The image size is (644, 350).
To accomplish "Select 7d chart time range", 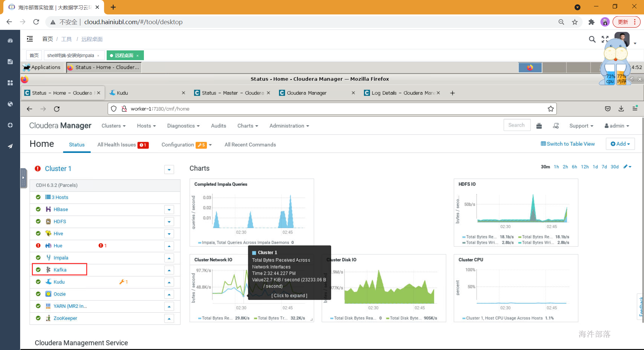I will (604, 167).
